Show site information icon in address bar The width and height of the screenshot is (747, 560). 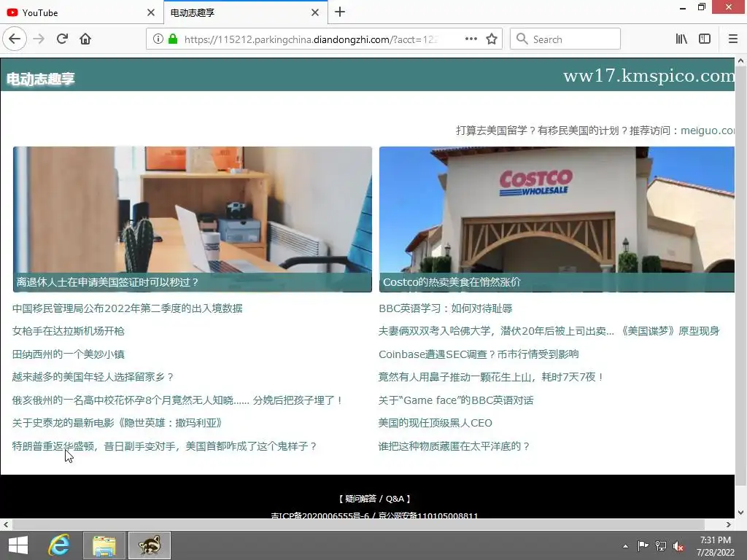coord(158,39)
